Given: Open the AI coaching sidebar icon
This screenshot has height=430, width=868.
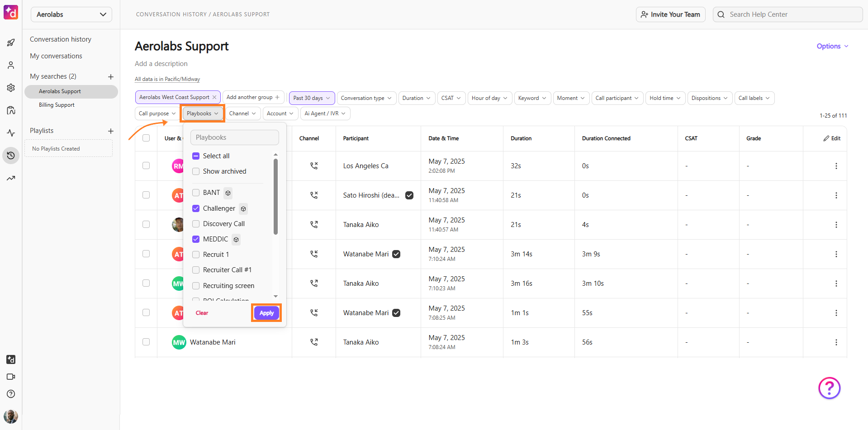Looking at the screenshot, I should point(11,110).
